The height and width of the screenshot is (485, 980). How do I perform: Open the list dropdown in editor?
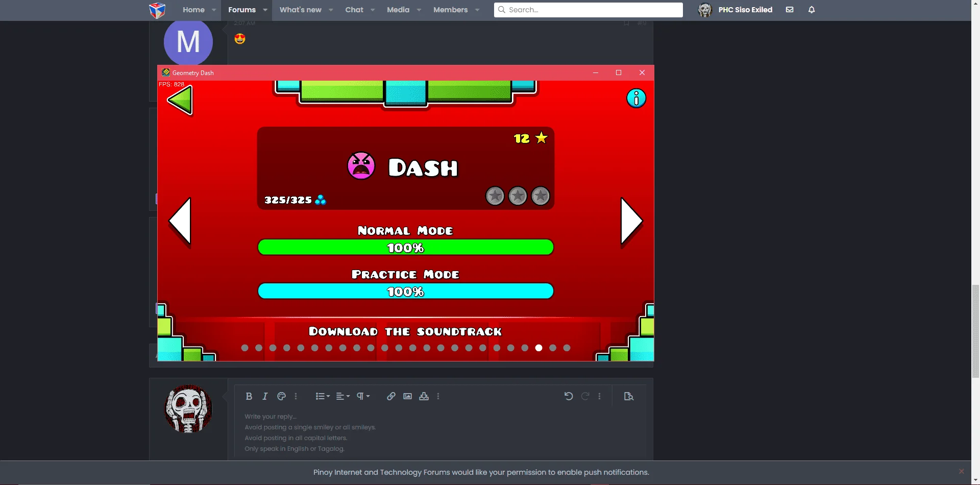pos(323,396)
